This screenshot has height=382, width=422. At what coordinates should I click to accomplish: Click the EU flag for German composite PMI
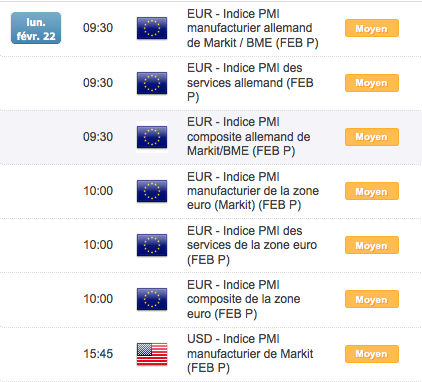[152, 137]
